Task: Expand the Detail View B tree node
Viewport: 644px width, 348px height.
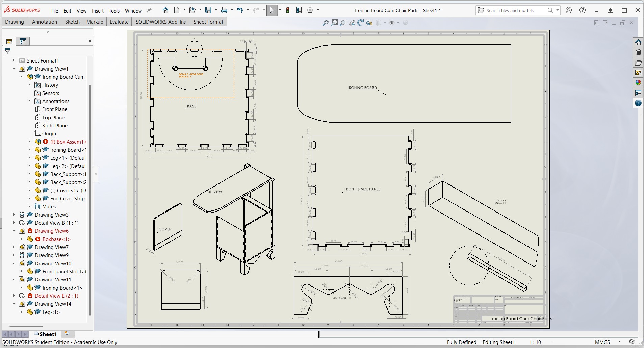Action: click(14, 223)
